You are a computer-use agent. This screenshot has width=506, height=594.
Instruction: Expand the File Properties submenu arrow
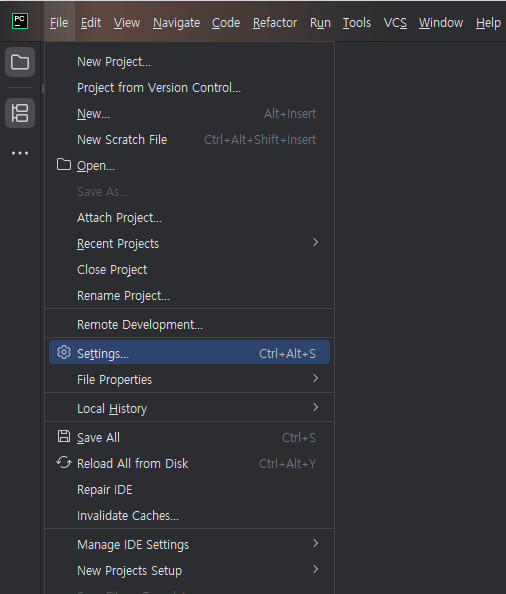315,378
